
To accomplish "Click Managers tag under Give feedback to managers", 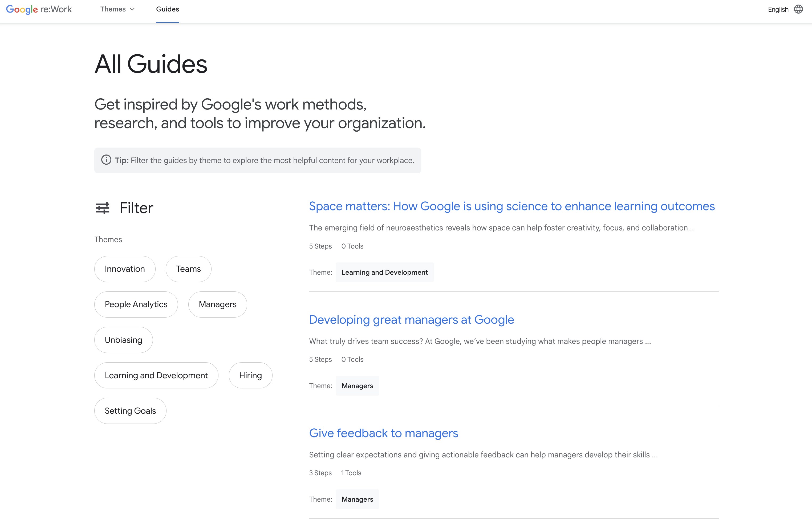I will pyautogui.click(x=357, y=499).
